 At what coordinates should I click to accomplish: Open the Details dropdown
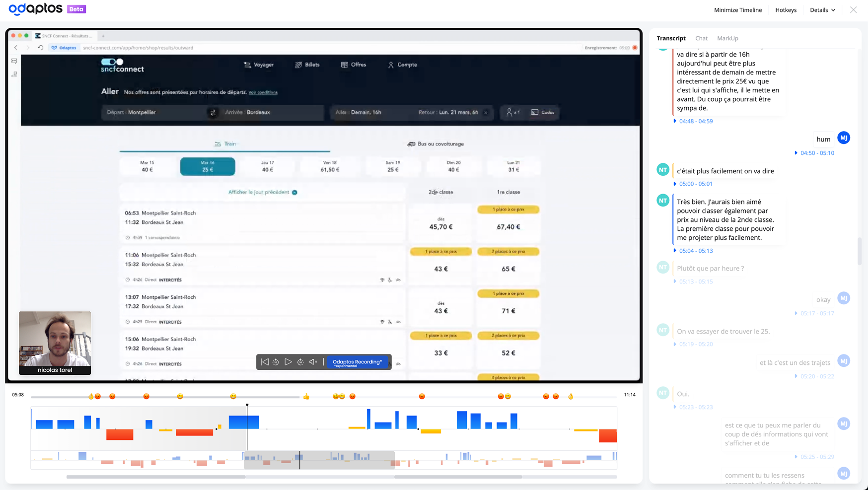click(822, 10)
